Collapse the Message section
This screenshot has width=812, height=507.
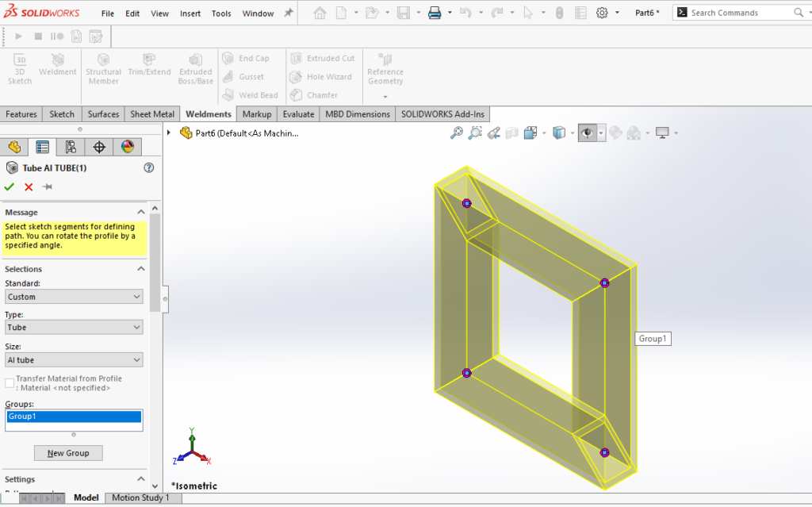140,212
